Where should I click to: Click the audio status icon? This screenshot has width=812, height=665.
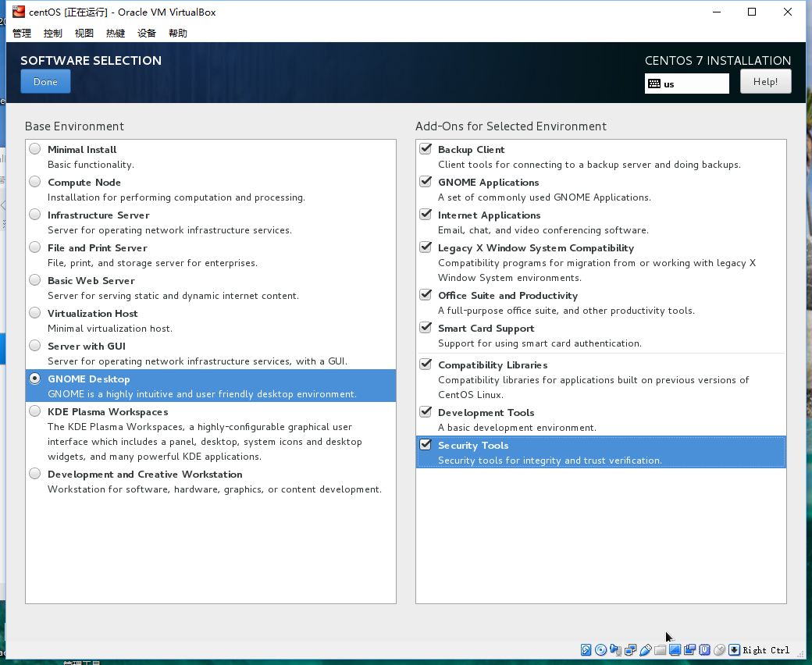[616, 650]
